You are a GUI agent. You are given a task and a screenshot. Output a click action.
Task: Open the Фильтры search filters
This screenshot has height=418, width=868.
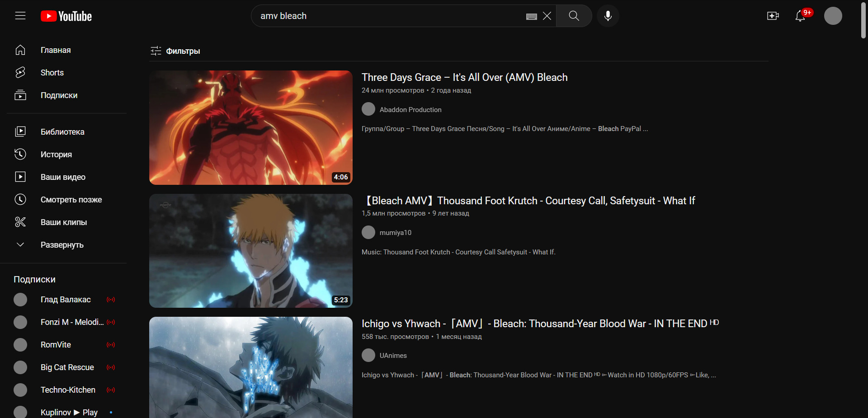pos(175,51)
